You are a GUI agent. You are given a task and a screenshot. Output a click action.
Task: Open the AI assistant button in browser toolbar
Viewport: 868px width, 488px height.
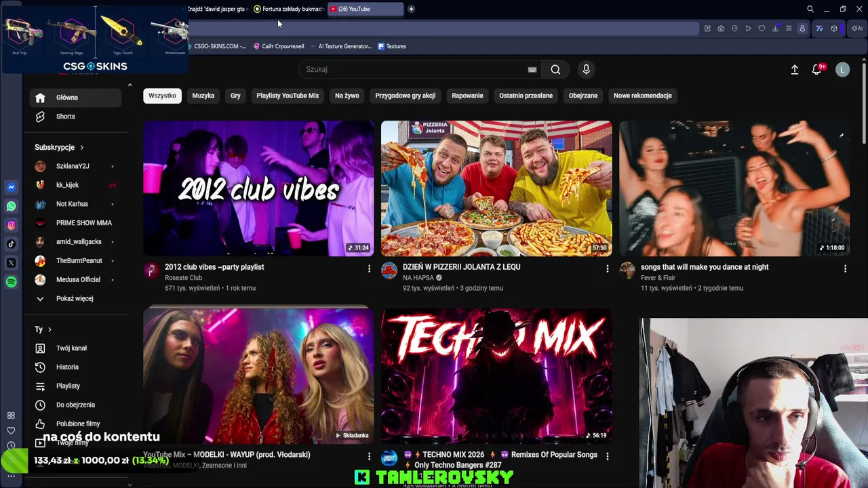857,28
